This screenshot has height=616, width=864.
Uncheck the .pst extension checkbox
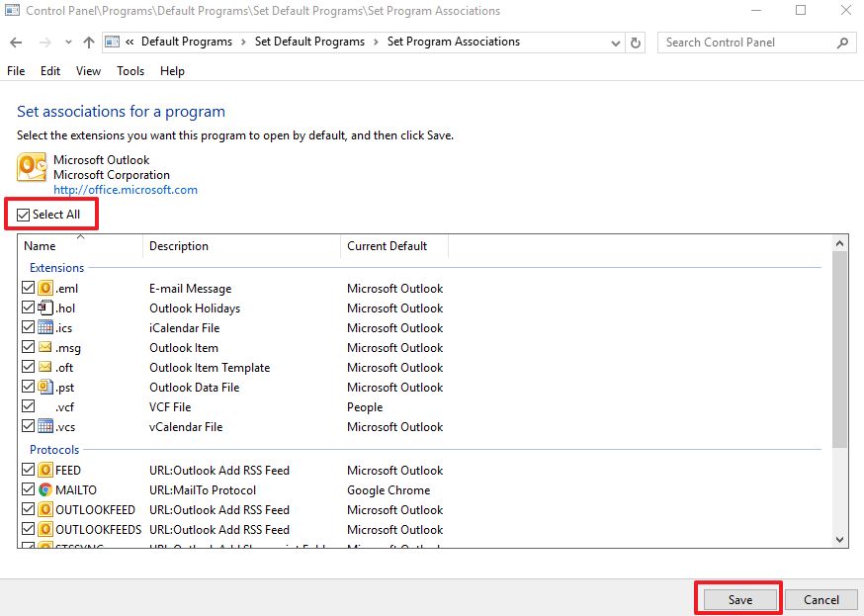(28, 387)
